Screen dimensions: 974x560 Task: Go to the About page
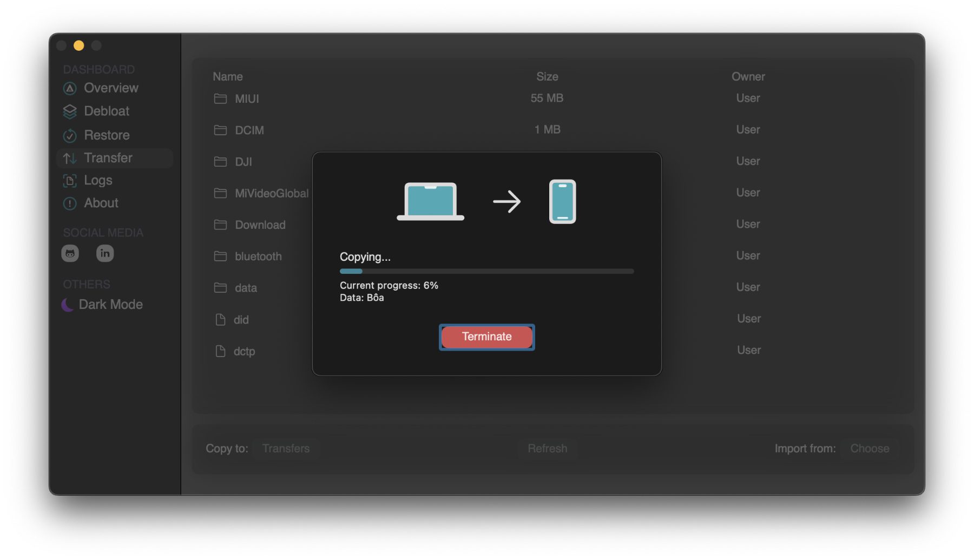coord(101,203)
